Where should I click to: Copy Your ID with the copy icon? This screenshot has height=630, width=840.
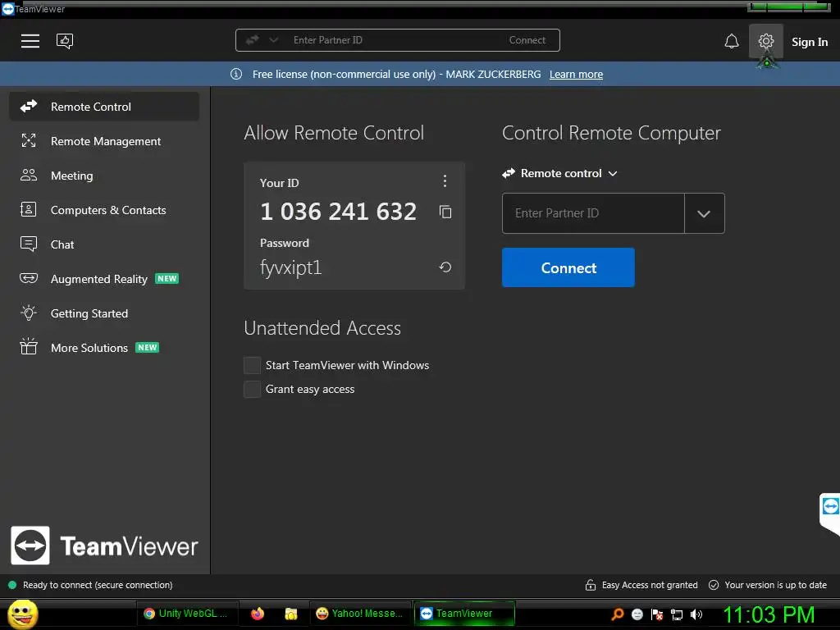[x=445, y=212]
